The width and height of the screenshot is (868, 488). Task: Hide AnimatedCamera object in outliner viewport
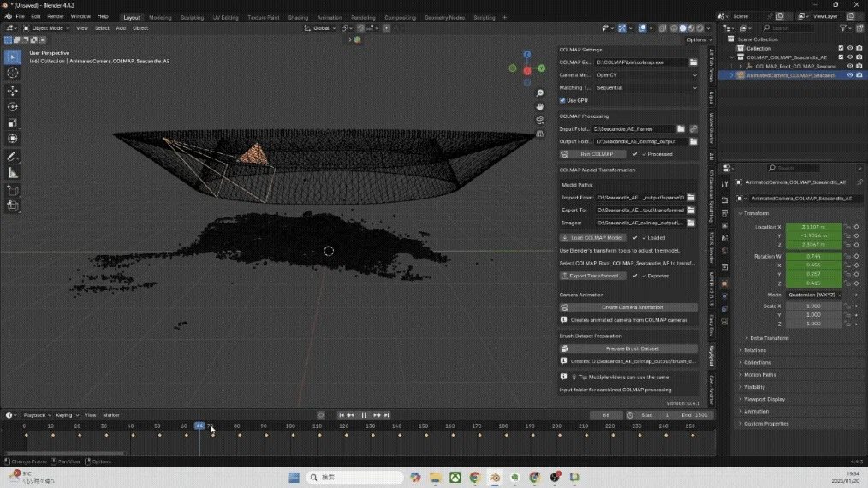click(x=850, y=75)
